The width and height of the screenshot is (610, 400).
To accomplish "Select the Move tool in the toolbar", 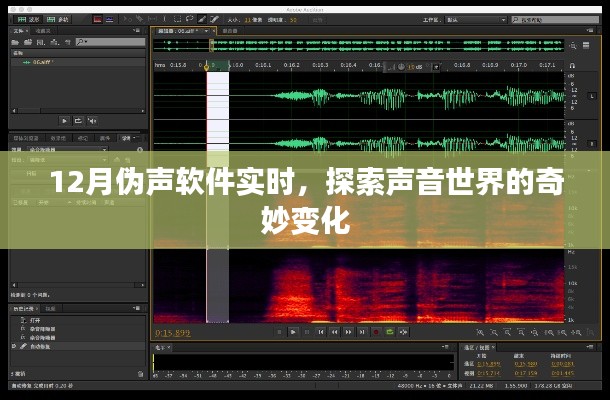I will tap(127, 19).
